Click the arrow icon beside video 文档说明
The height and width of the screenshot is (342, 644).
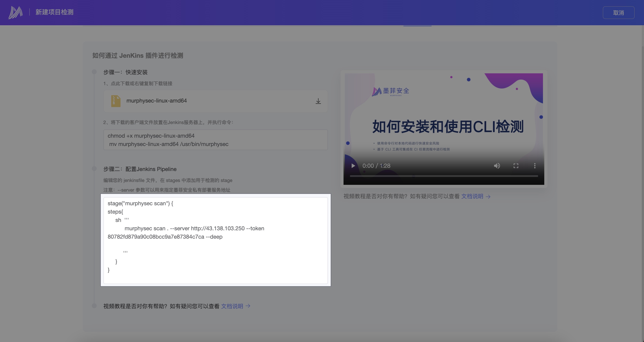coord(488,197)
